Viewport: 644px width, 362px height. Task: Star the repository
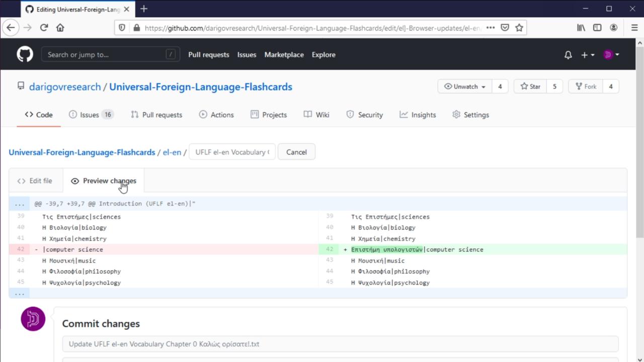click(530, 86)
